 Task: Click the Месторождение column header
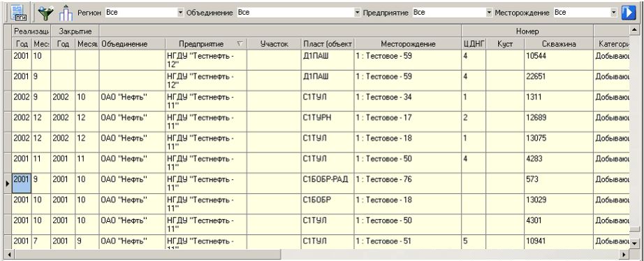tap(407, 44)
